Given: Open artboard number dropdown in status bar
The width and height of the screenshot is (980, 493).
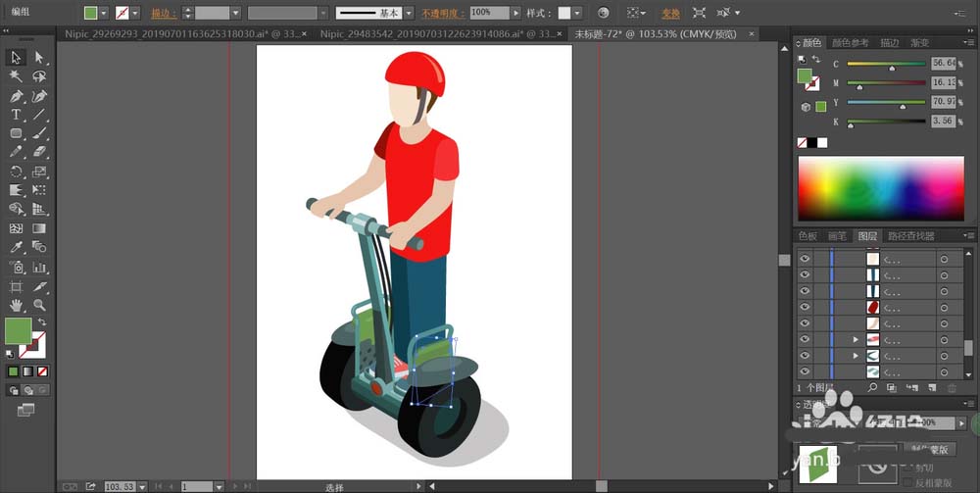Looking at the screenshot, I should tap(219, 486).
